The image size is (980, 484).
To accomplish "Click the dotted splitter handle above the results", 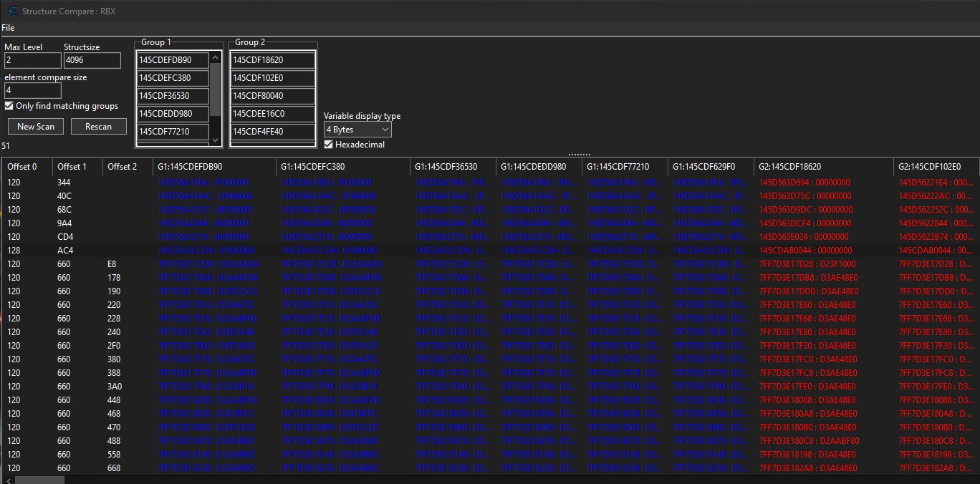I will pos(579,154).
